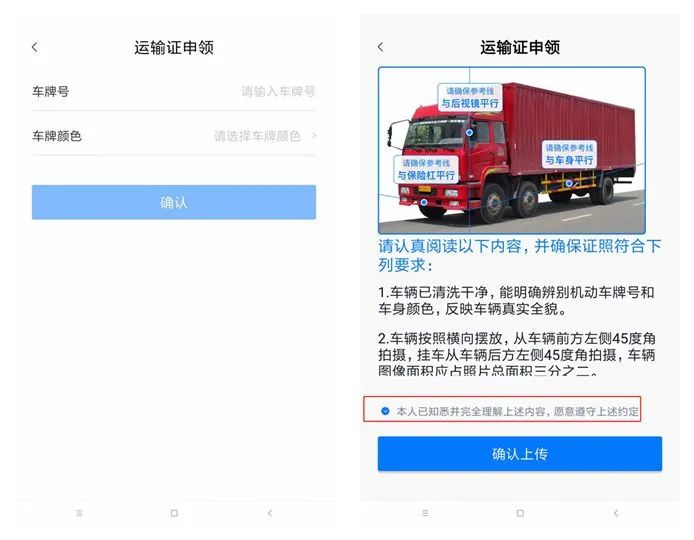Viewport: 694px width, 540px height.
Task: Tap right phone's recent apps menu icon
Action: coord(425,513)
